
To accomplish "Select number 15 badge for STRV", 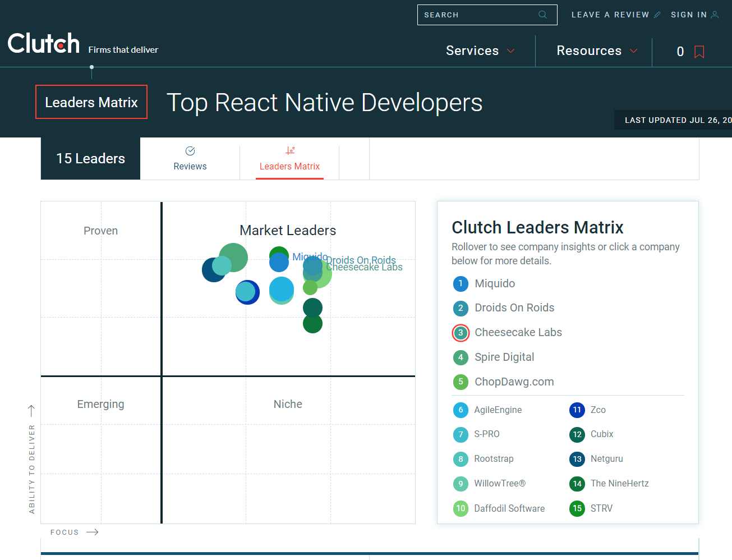I will tap(577, 508).
